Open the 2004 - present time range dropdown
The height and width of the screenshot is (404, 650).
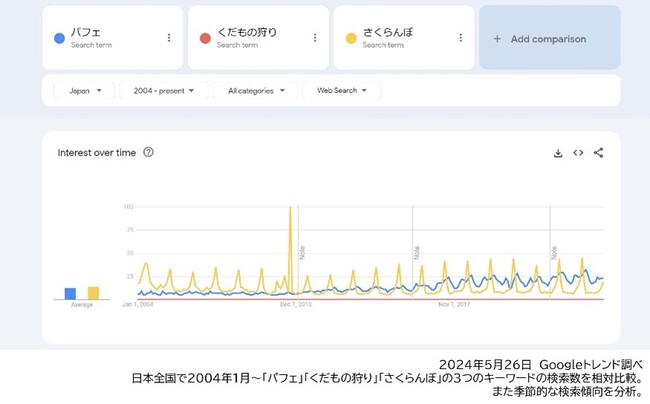164,90
